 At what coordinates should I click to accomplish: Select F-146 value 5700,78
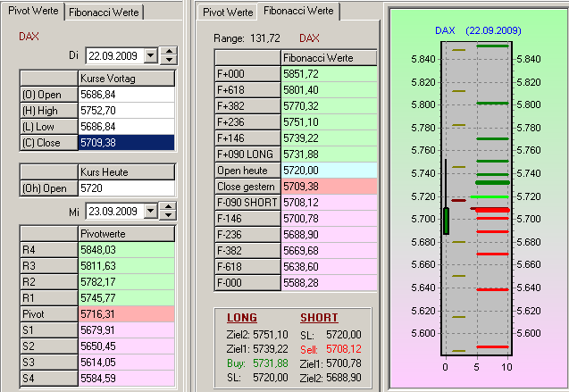tap(329, 218)
